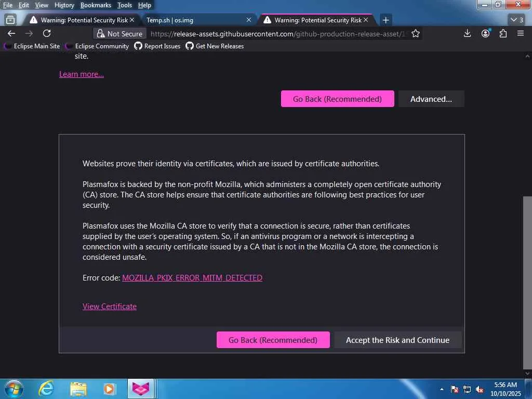This screenshot has width=532, height=399.
Task: Open Windows Media Player from taskbar
Action: click(109, 389)
